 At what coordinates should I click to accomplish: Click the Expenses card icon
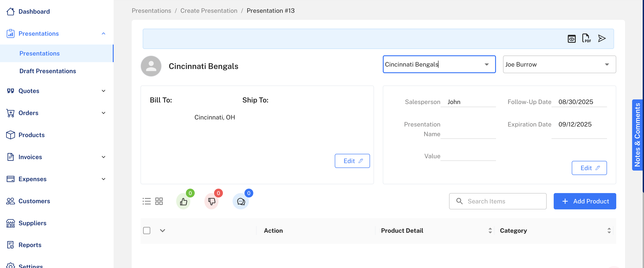click(x=11, y=179)
